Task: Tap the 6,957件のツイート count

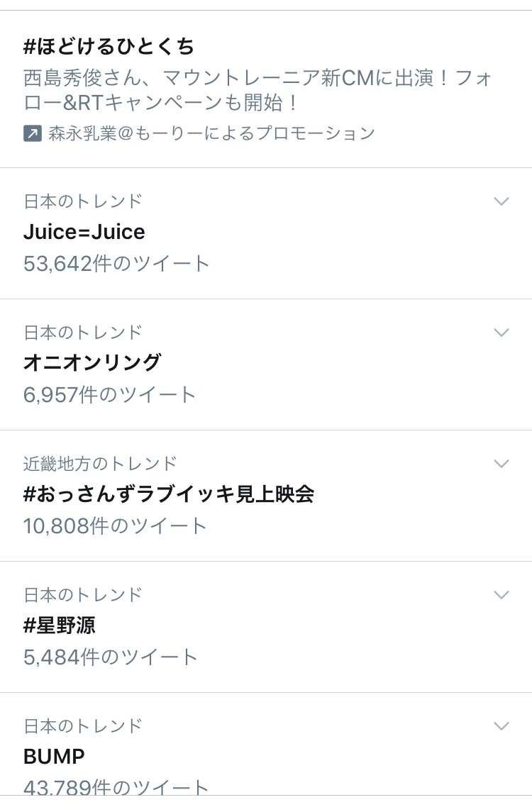Action: point(110,395)
